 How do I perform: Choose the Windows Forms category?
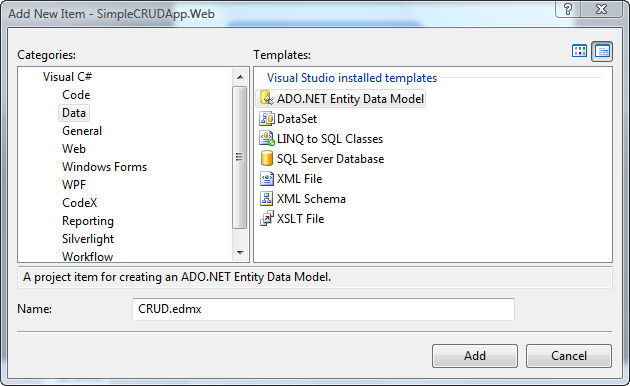(x=104, y=167)
